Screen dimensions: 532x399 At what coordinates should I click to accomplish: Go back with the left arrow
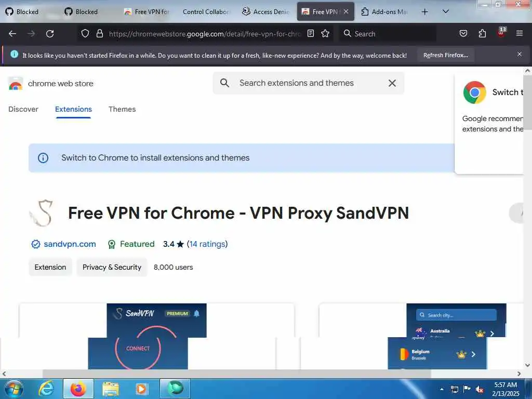[x=12, y=34]
